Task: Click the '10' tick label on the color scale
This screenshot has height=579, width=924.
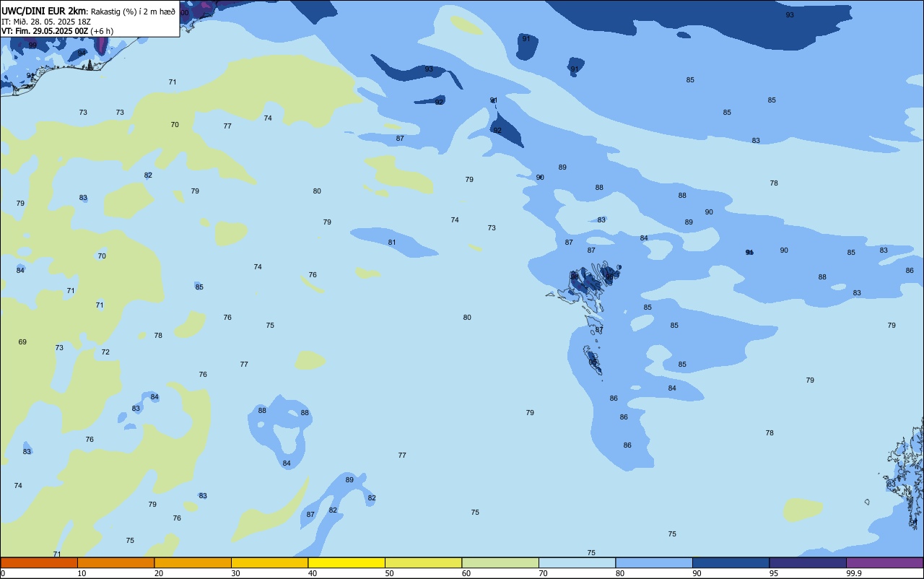Action: (x=82, y=573)
